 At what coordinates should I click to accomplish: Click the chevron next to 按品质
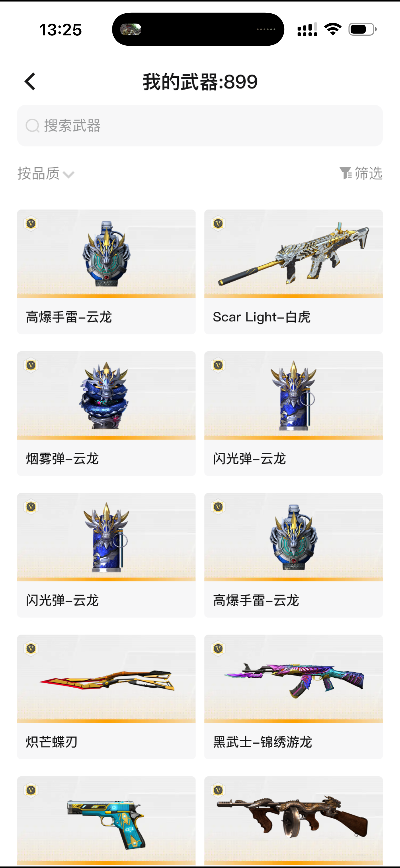point(68,175)
